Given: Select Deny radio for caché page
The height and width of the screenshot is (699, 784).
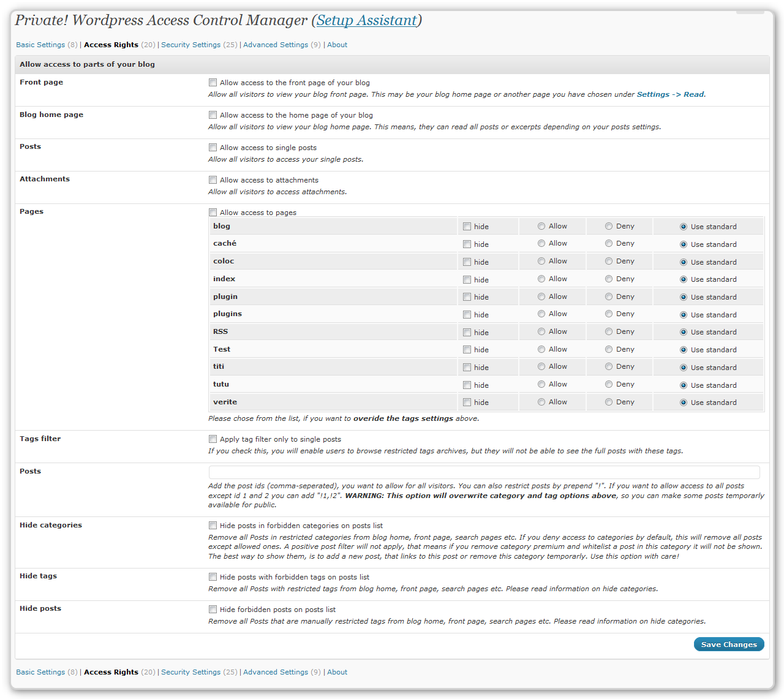Looking at the screenshot, I should (609, 243).
